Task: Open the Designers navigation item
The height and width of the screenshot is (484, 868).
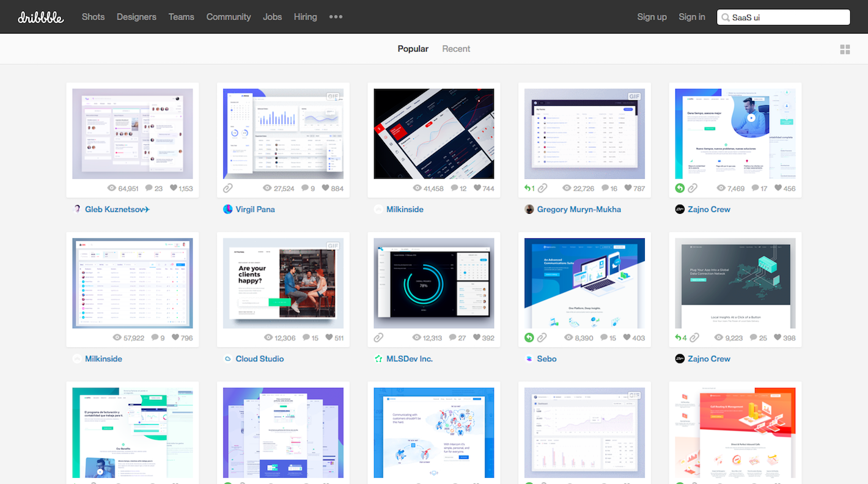Action: 136,17
